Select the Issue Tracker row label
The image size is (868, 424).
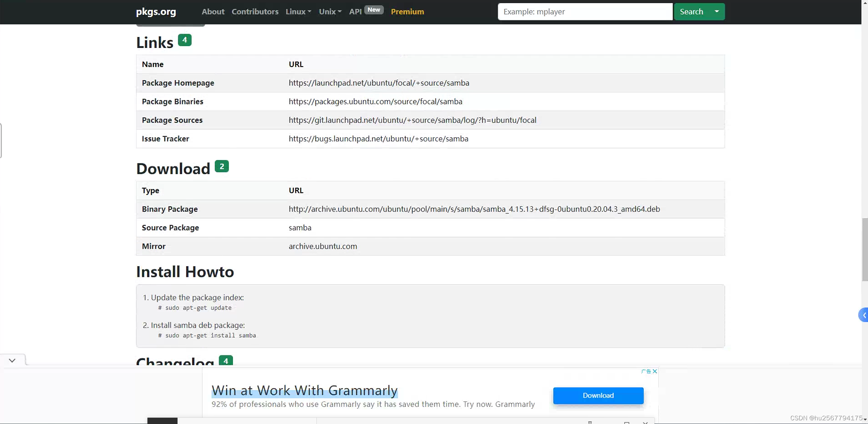coord(165,138)
